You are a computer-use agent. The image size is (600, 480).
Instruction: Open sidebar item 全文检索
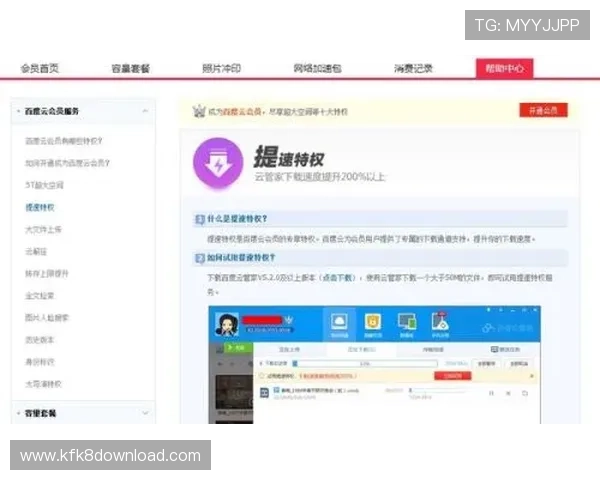pyautogui.click(x=39, y=296)
